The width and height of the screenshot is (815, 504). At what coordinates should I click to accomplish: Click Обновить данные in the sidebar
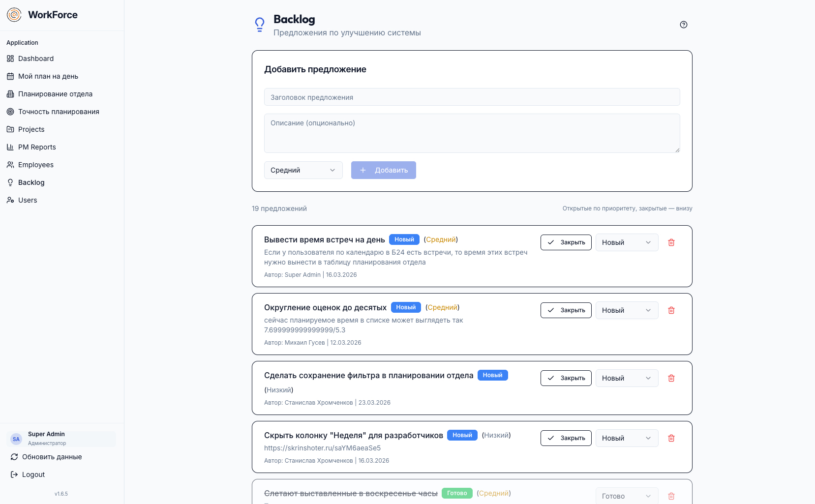click(x=52, y=457)
